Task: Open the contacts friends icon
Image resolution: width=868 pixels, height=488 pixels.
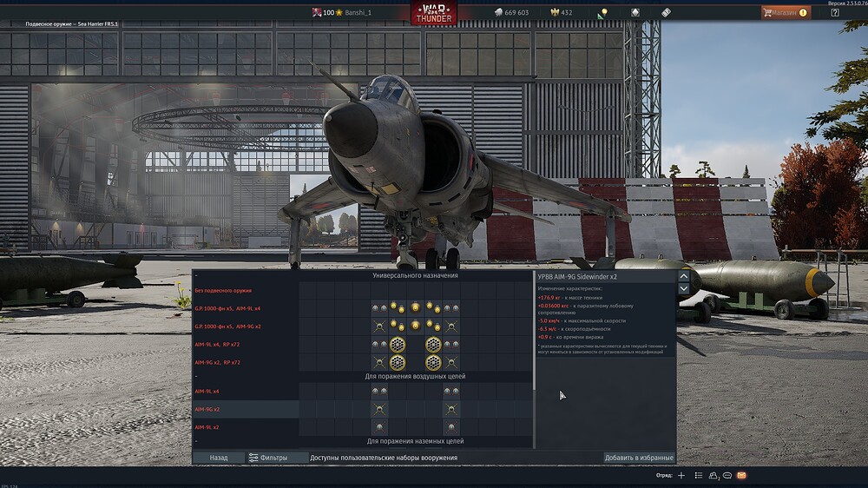Action: tap(713, 476)
